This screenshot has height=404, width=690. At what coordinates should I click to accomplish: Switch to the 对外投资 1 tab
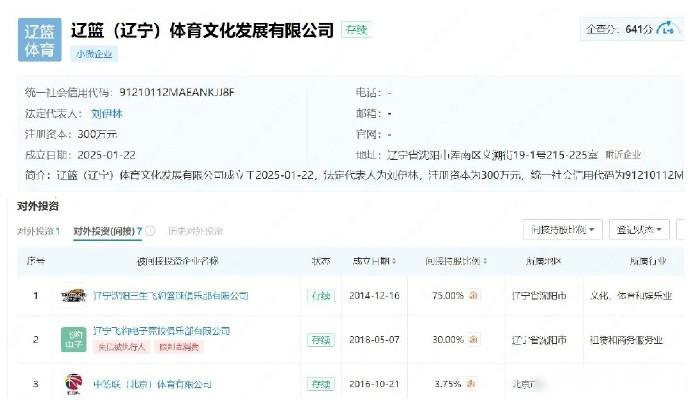tap(39, 231)
